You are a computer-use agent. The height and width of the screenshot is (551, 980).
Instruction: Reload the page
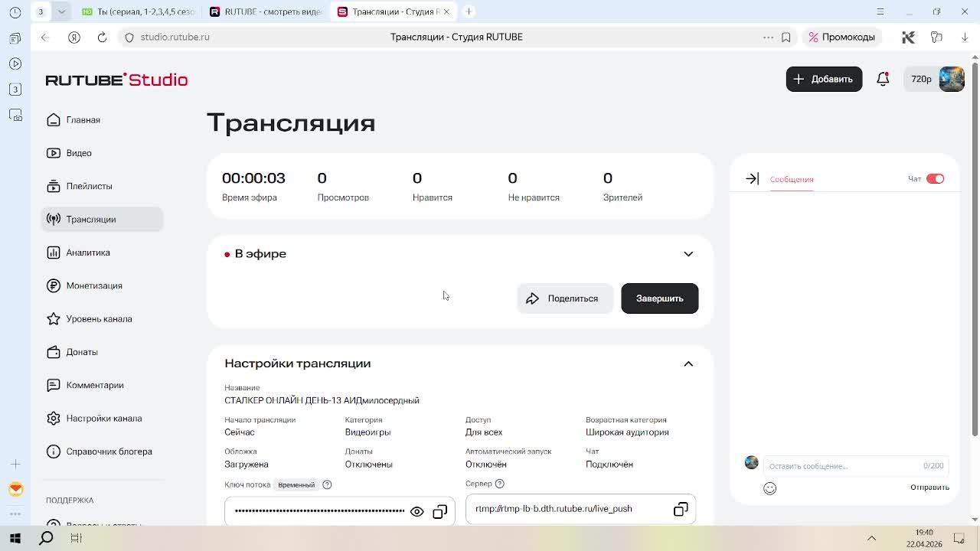pos(102,37)
